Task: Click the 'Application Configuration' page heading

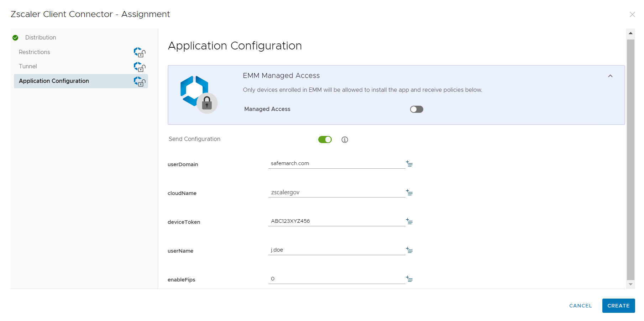Action: [235, 46]
